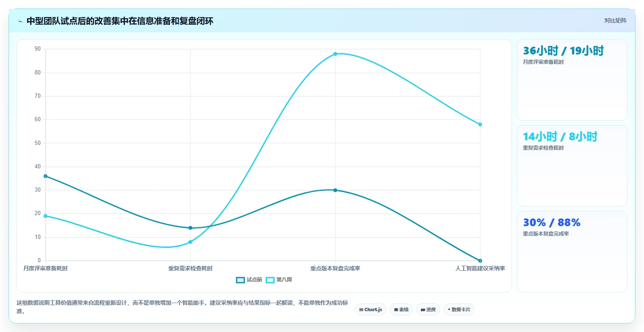Click the 表格 tag chip

(401, 309)
